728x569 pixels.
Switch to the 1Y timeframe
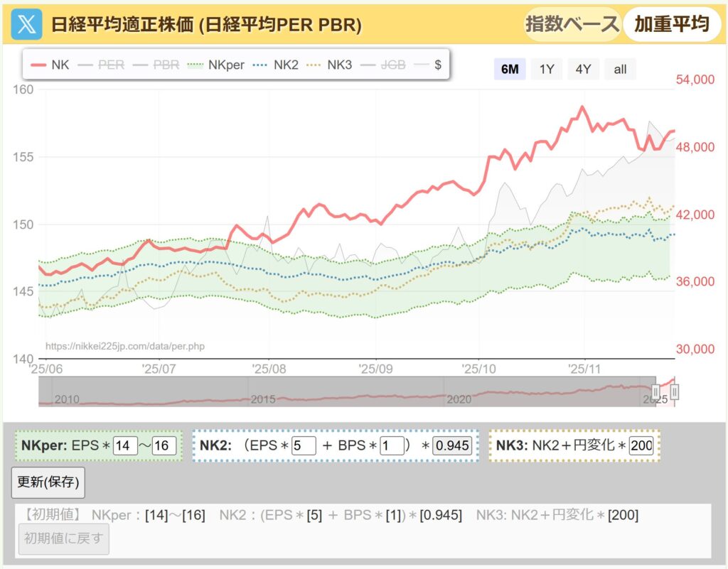[546, 69]
